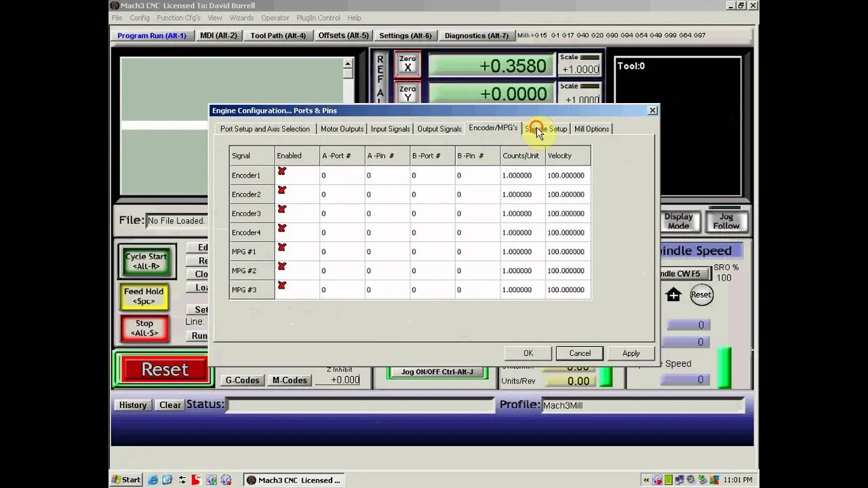This screenshot has width=868, height=488.
Task: Switch to Tool Path (Alt-4) screen
Action: tap(278, 35)
